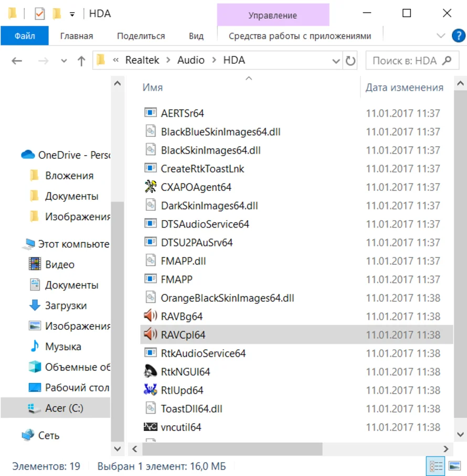Switch to details view layout icon
The width and height of the screenshot is (467, 476).
pos(436,466)
